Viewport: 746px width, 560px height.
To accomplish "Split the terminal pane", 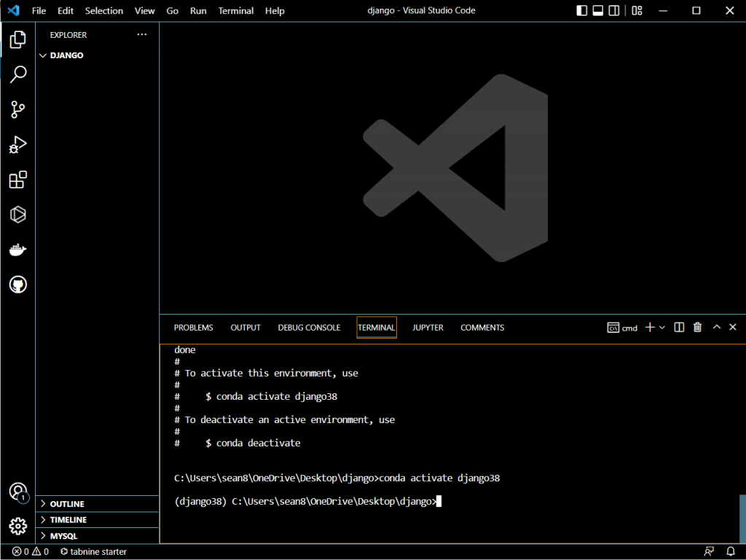I will click(679, 328).
